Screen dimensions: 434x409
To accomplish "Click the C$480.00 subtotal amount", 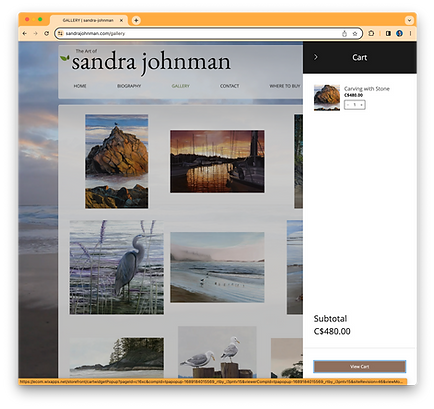I will [x=332, y=331].
